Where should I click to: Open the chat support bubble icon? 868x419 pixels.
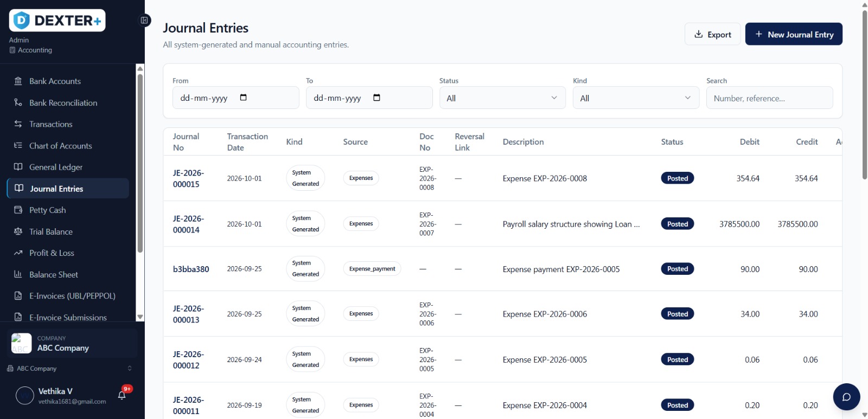(x=846, y=397)
